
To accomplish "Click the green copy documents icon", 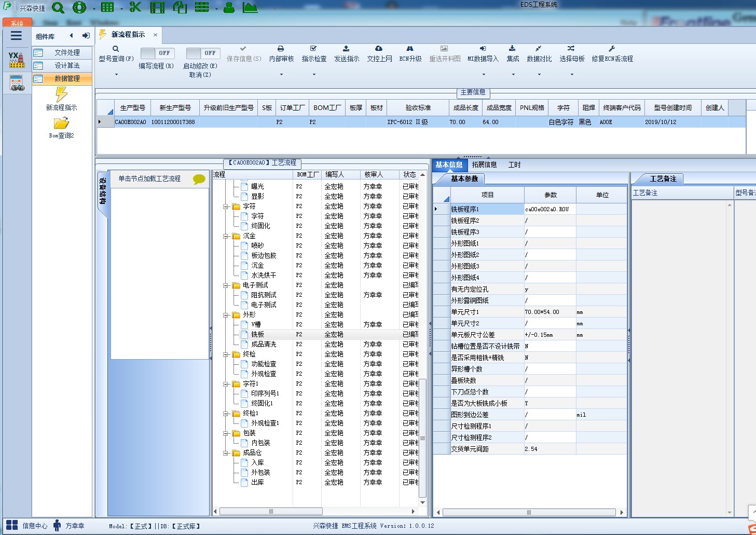I will point(180,7).
